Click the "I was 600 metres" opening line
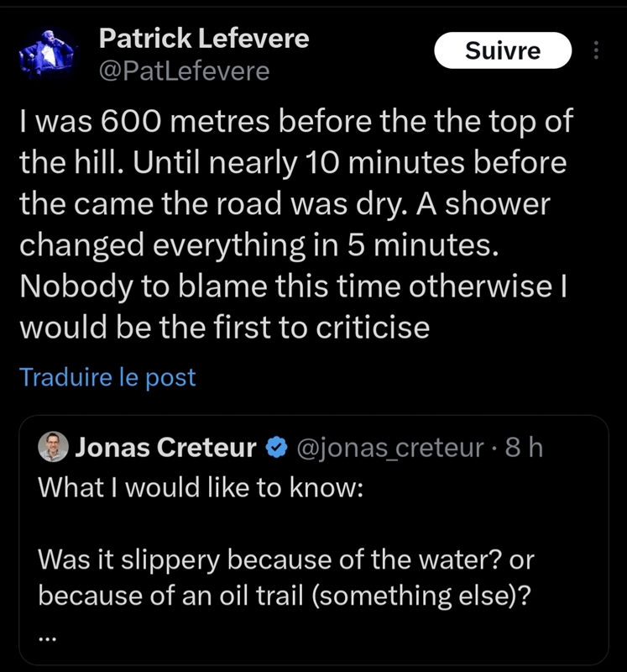Viewport: 627px width, 672px height. pos(295,122)
